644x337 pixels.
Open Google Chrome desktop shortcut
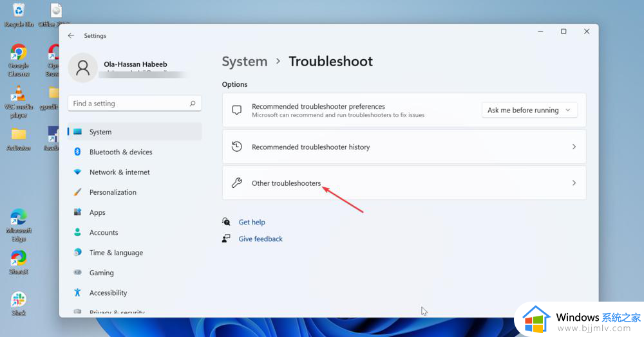19,60
